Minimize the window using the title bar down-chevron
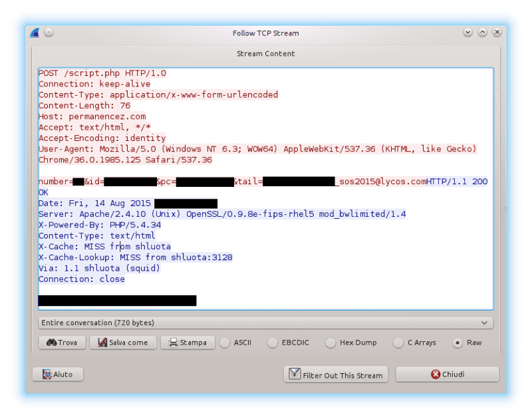Screen dimensions: 532x419 (468, 33)
